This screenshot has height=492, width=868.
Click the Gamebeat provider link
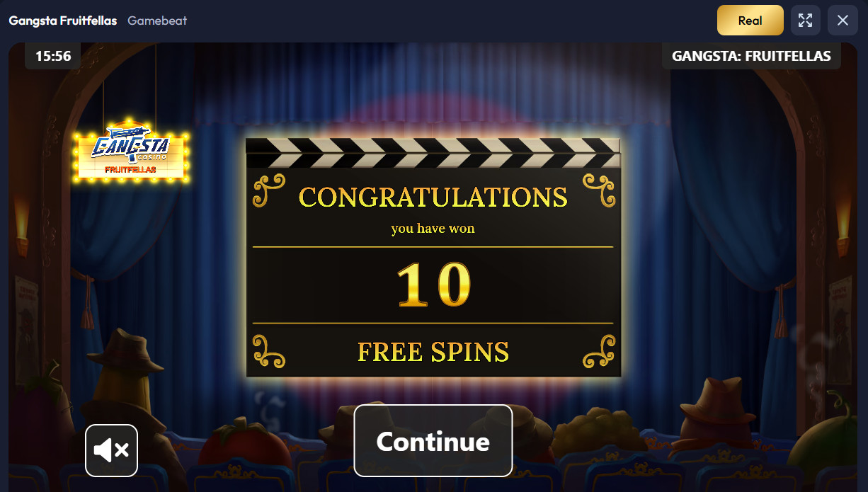[x=157, y=21]
